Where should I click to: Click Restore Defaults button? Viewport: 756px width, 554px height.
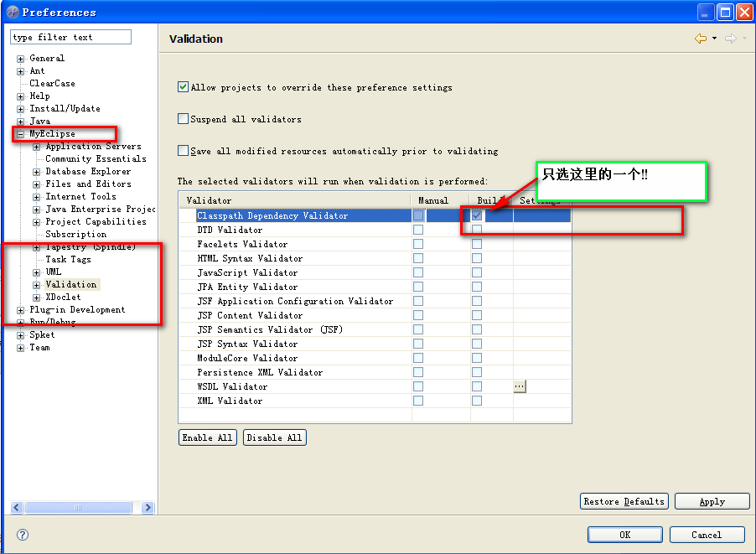coord(624,501)
